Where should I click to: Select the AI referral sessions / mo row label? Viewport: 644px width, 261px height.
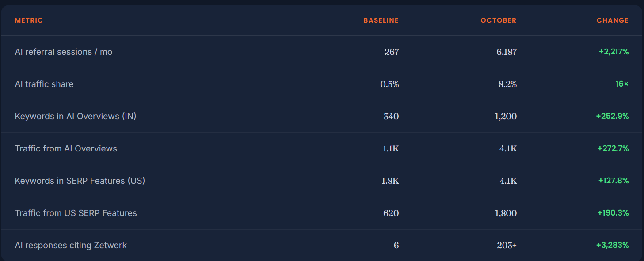64,52
